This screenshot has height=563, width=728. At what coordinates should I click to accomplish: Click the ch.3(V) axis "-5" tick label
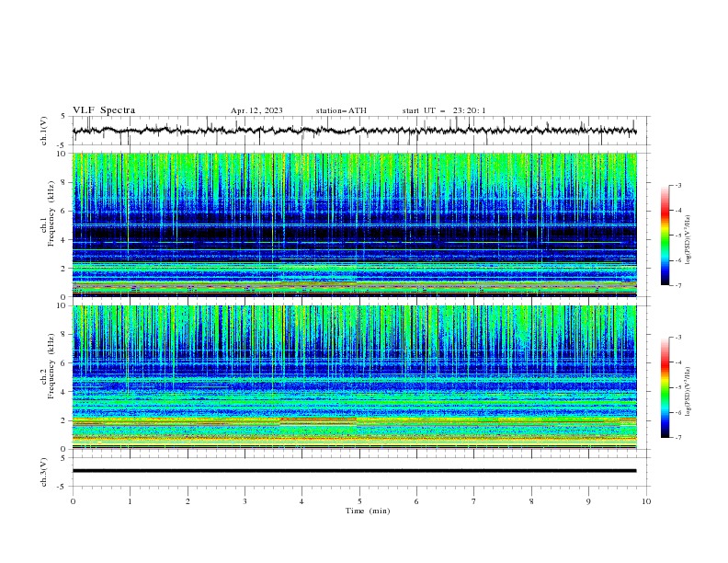(x=63, y=487)
